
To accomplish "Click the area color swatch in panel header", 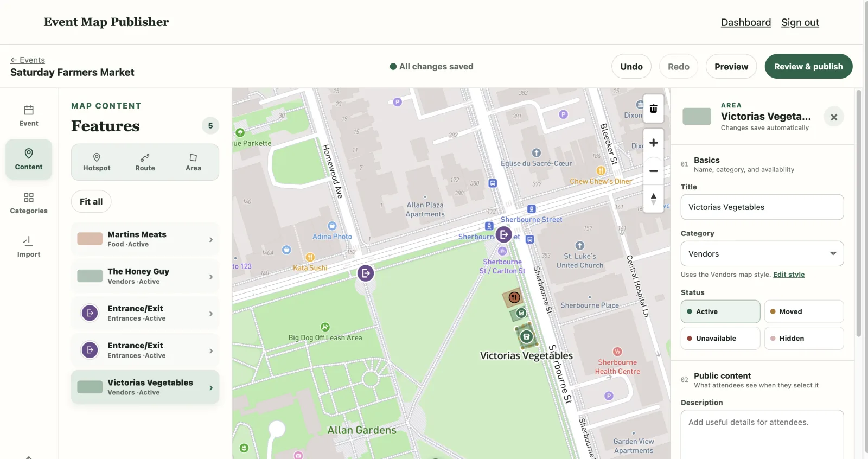I will (697, 116).
